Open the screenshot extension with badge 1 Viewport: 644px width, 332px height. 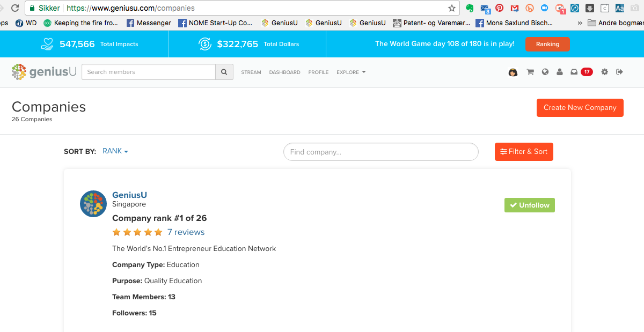pos(560,8)
